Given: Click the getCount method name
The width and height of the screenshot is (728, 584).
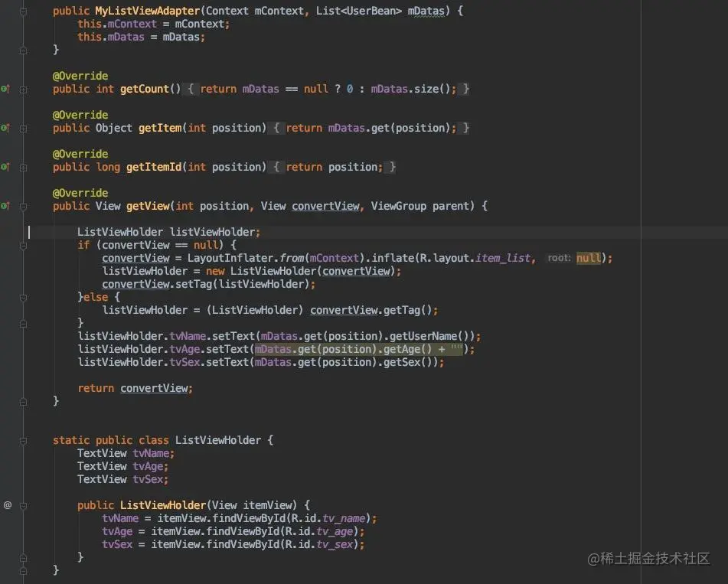Looking at the screenshot, I should click(x=145, y=89).
